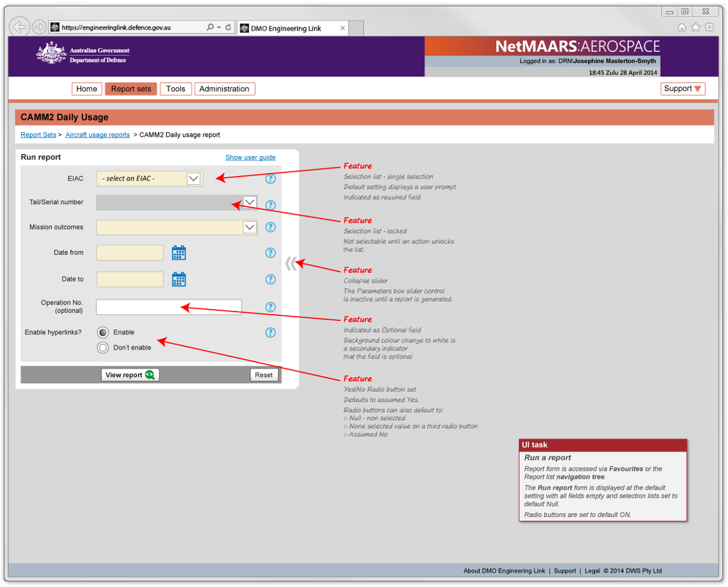728x587 pixels.
Task: Open the Administration menu
Action: tap(224, 89)
